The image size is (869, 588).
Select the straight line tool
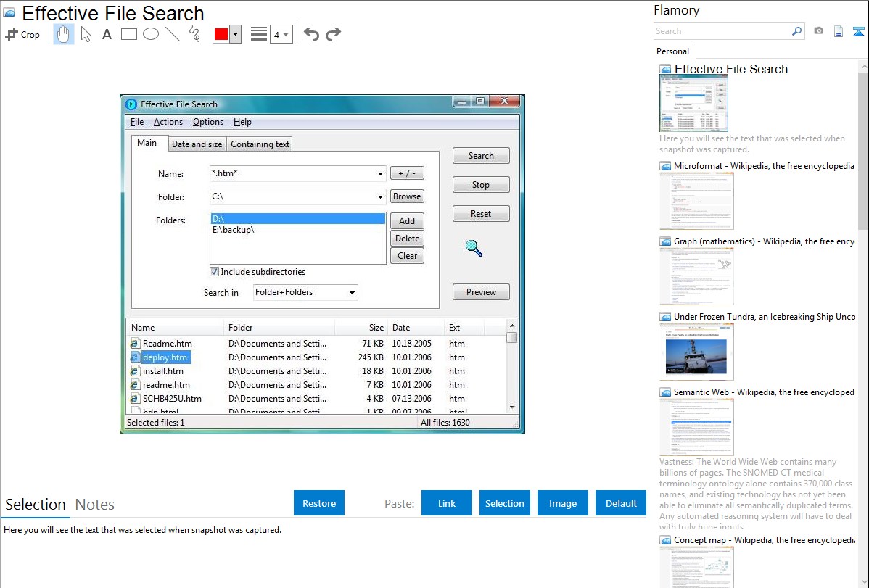point(173,34)
